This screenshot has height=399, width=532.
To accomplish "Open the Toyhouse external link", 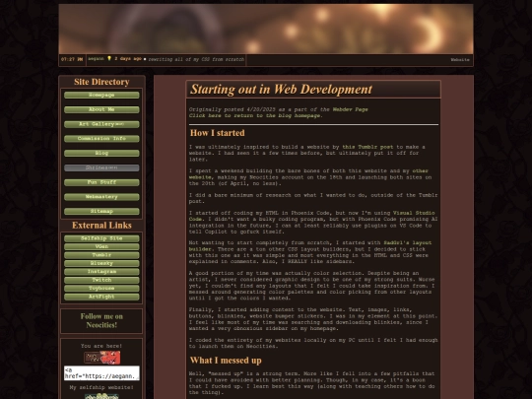I will pyautogui.click(x=101, y=288).
